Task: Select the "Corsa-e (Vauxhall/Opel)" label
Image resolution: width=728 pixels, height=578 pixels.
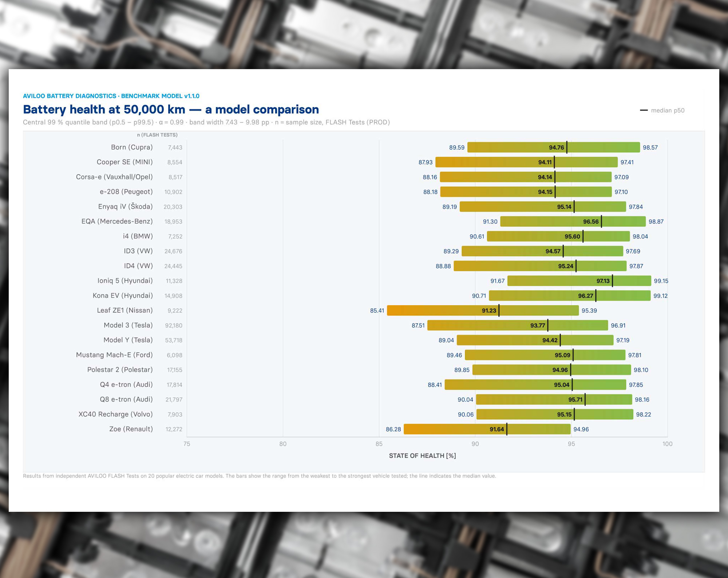Action: tap(114, 177)
